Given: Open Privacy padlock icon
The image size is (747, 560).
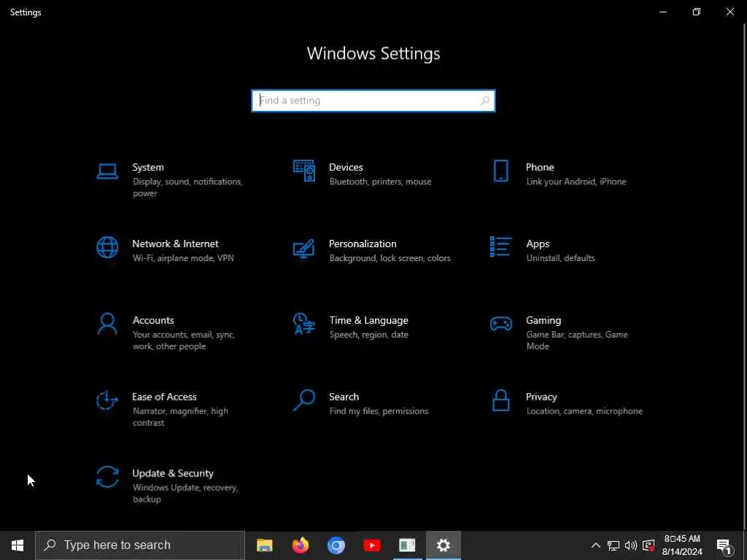Looking at the screenshot, I should 500,400.
